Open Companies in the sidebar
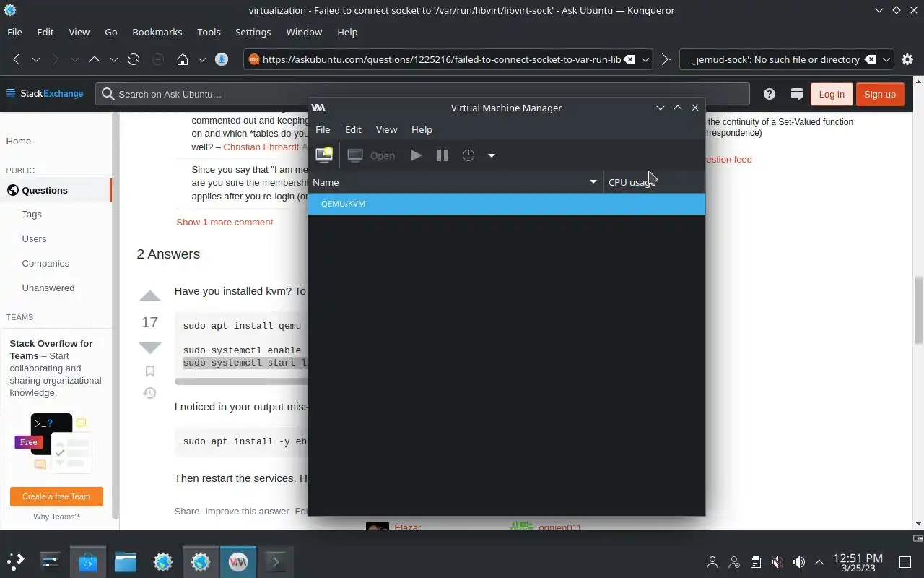 point(45,263)
